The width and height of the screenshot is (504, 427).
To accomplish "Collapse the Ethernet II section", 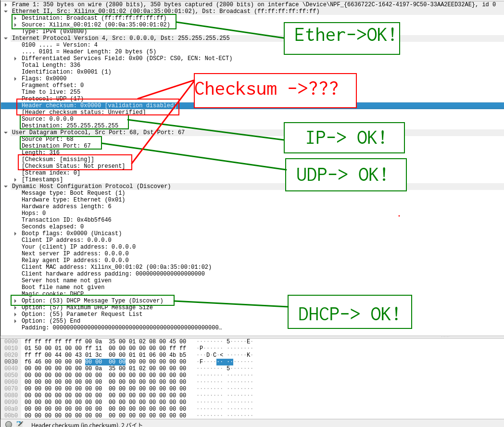I will [x=5, y=11].
